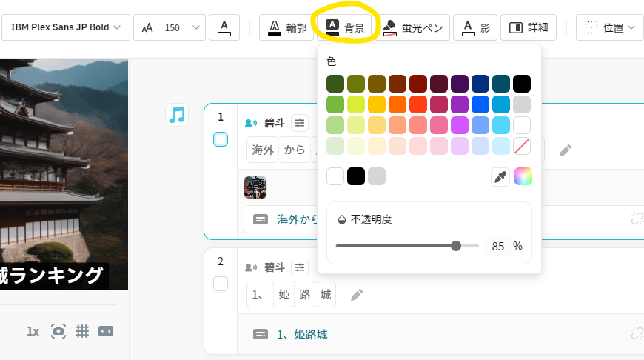644x360 pixels.
Task: Click the 詳細 details button
Action: click(529, 27)
